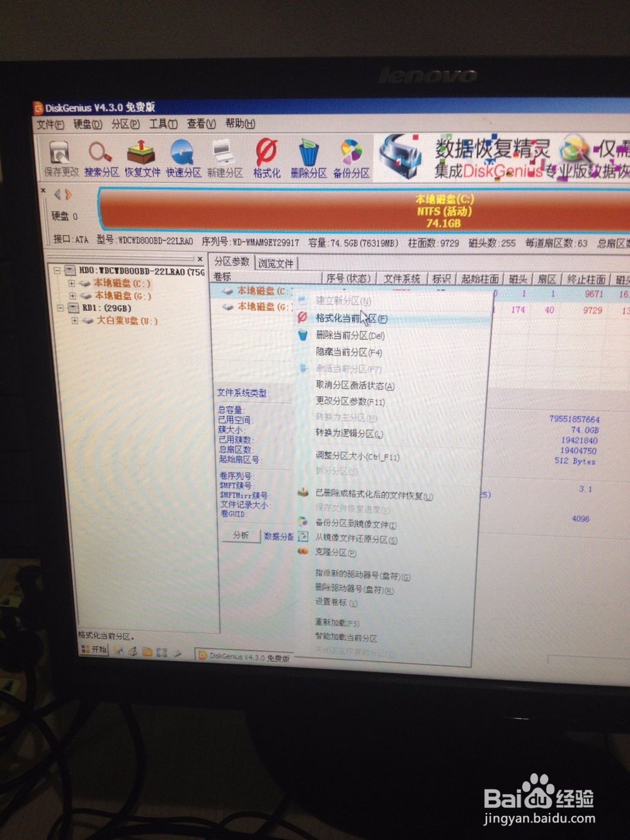Open Search Partitions (搜索分区) tool
Screen dimensions: 630x840
(x=101, y=159)
